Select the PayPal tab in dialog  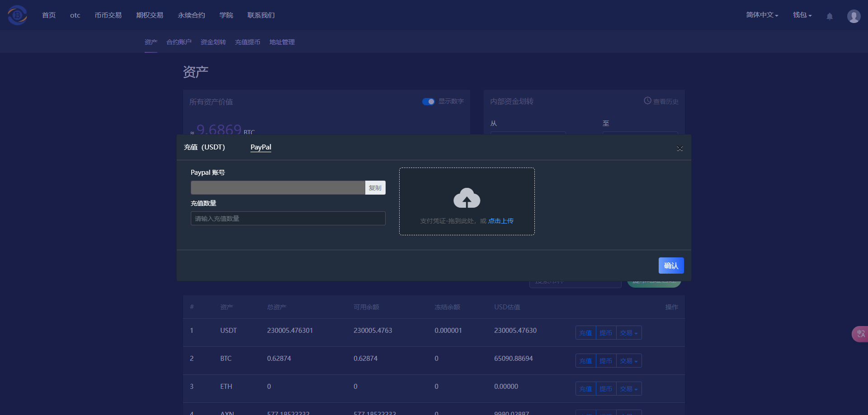click(261, 147)
